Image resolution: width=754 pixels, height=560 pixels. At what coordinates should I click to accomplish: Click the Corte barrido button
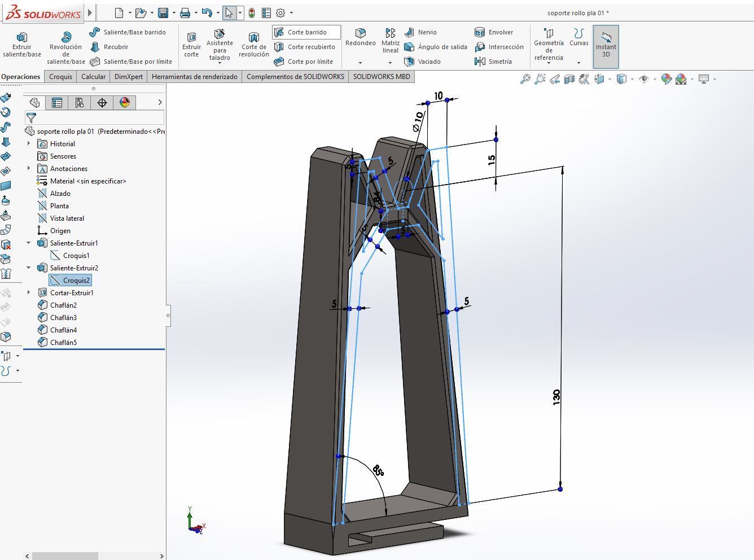click(306, 32)
